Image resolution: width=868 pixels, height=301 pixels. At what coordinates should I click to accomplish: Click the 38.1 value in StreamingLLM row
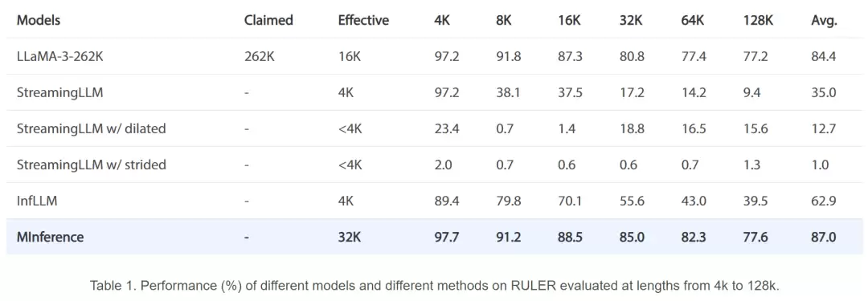508,92
